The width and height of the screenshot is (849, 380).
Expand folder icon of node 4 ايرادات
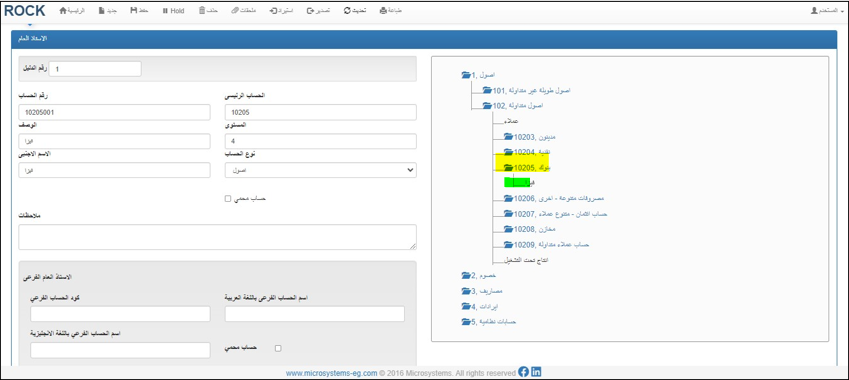click(466, 306)
